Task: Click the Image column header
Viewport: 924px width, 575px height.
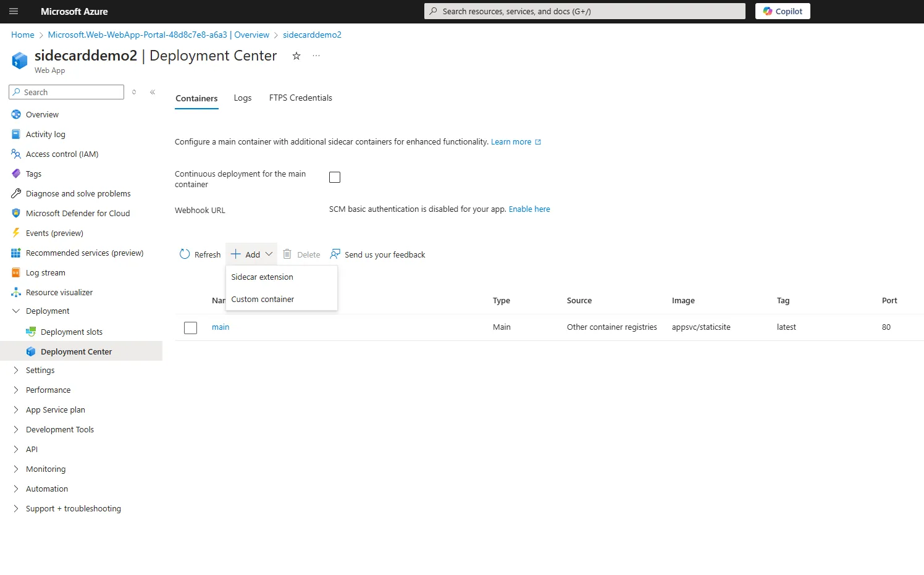Action: (683, 300)
